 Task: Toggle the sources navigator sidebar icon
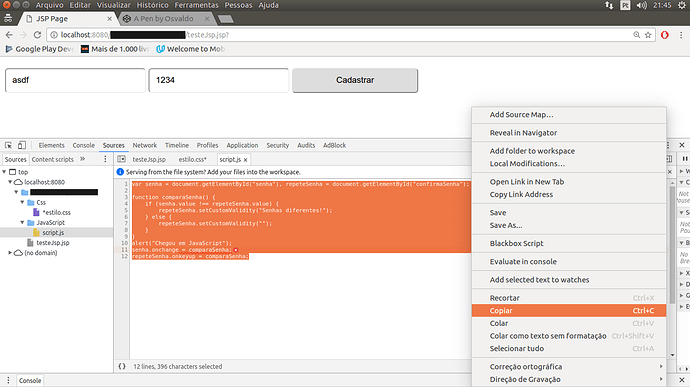121,159
